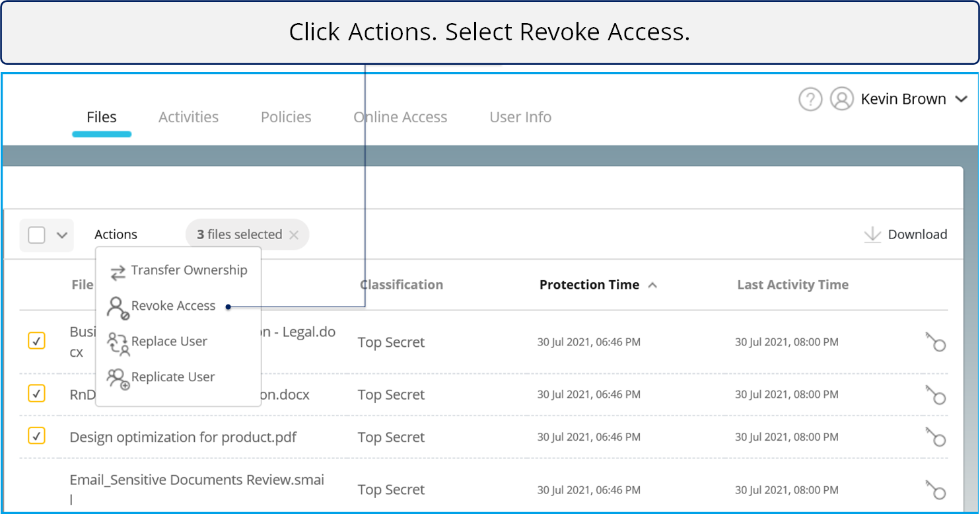The image size is (980, 514).
Task: Expand the select-all checkbox dropdown arrow
Action: coord(62,235)
